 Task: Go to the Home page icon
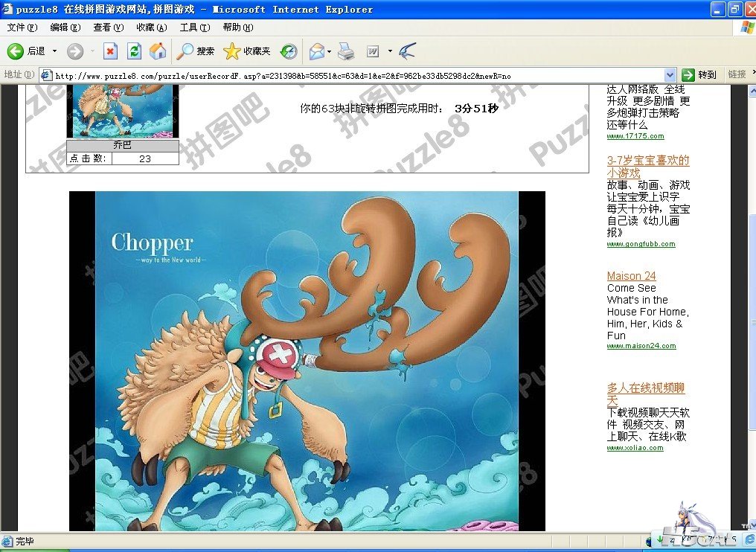[x=158, y=51]
